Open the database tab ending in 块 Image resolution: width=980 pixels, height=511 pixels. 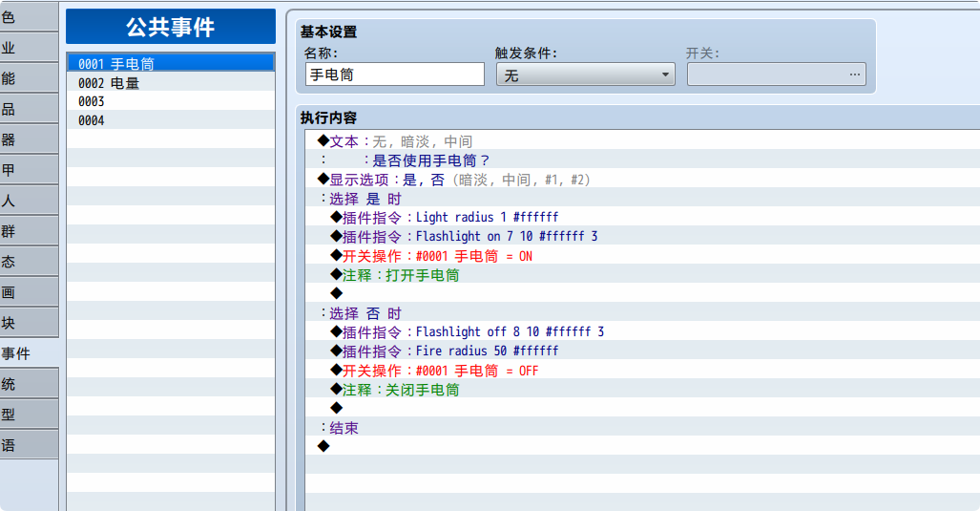(x=29, y=323)
